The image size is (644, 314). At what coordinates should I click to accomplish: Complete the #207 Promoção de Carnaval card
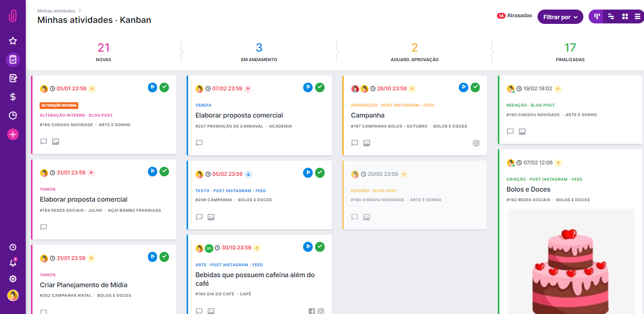(320, 87)
